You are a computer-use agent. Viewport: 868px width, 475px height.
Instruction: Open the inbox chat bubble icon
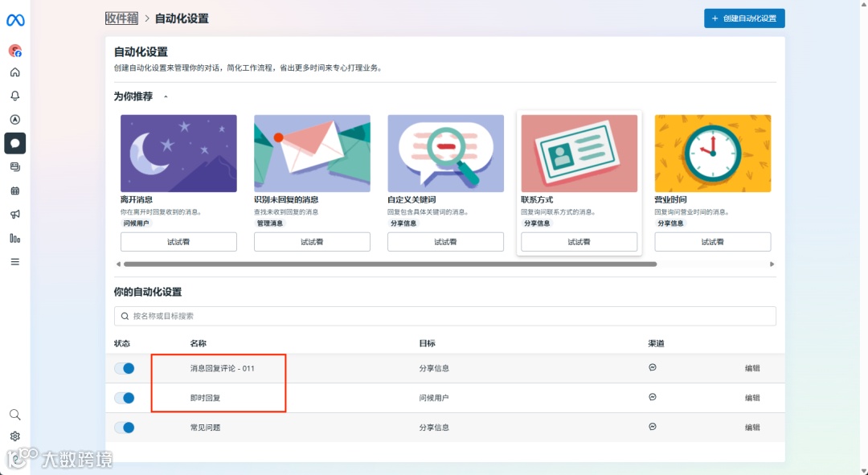click(14, 143)
